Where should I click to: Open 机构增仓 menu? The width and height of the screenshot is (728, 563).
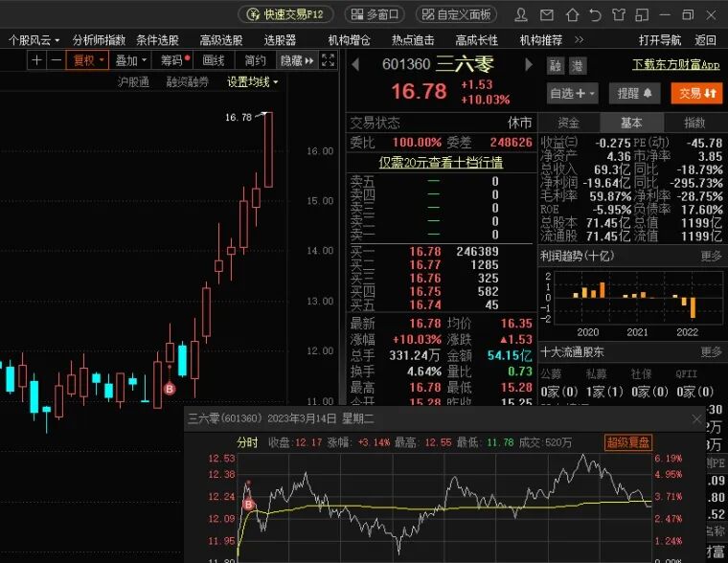click(x=349, y=40)
